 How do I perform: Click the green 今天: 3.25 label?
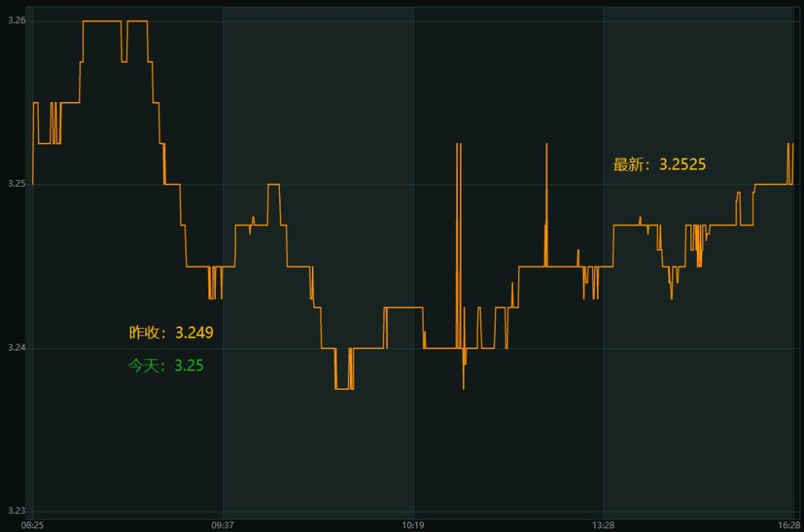pos(165,365)
